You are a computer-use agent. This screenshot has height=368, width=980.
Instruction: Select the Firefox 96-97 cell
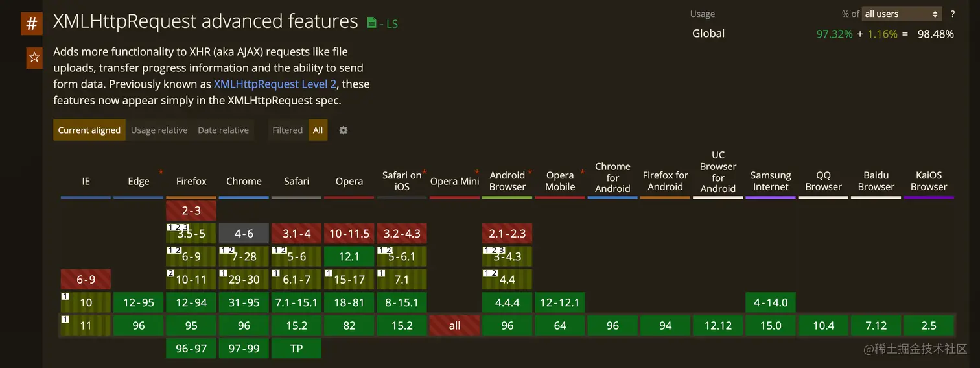[191, 349]
